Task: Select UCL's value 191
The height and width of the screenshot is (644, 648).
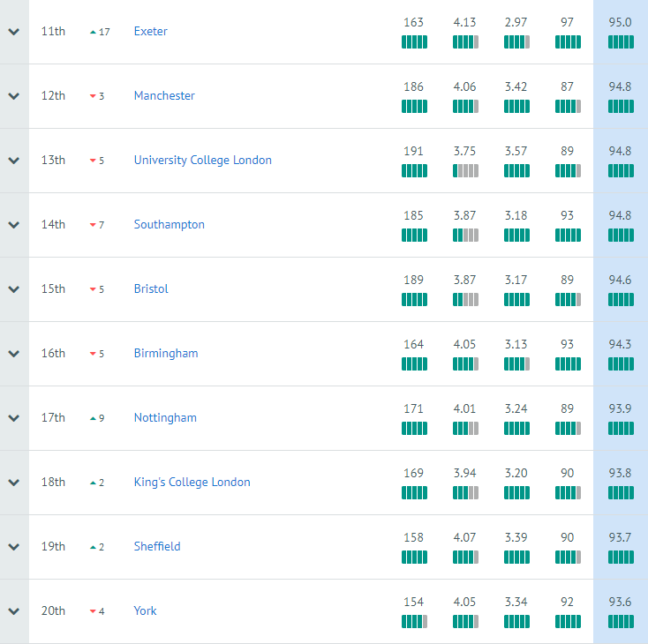Action: 414,151
